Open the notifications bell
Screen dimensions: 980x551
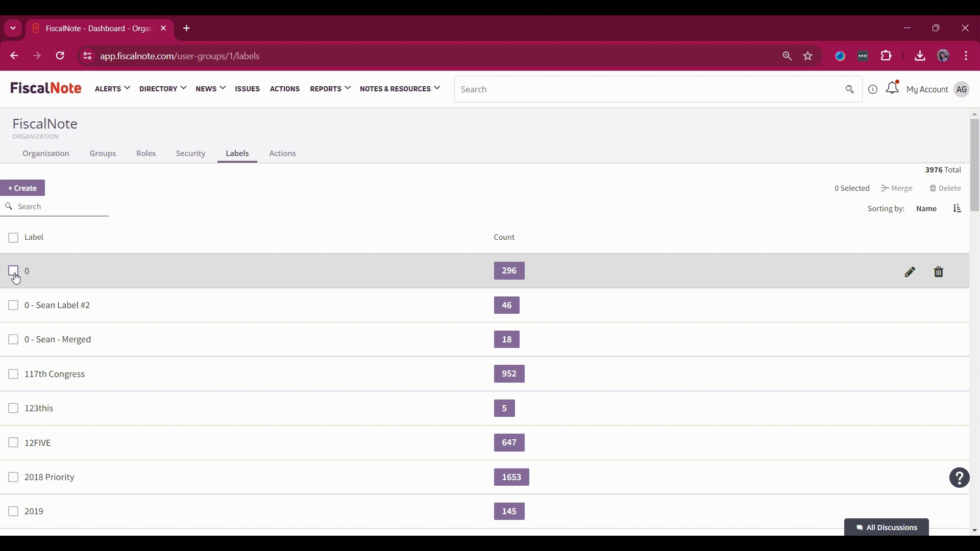pyautogui.click(x=892, y=88)
